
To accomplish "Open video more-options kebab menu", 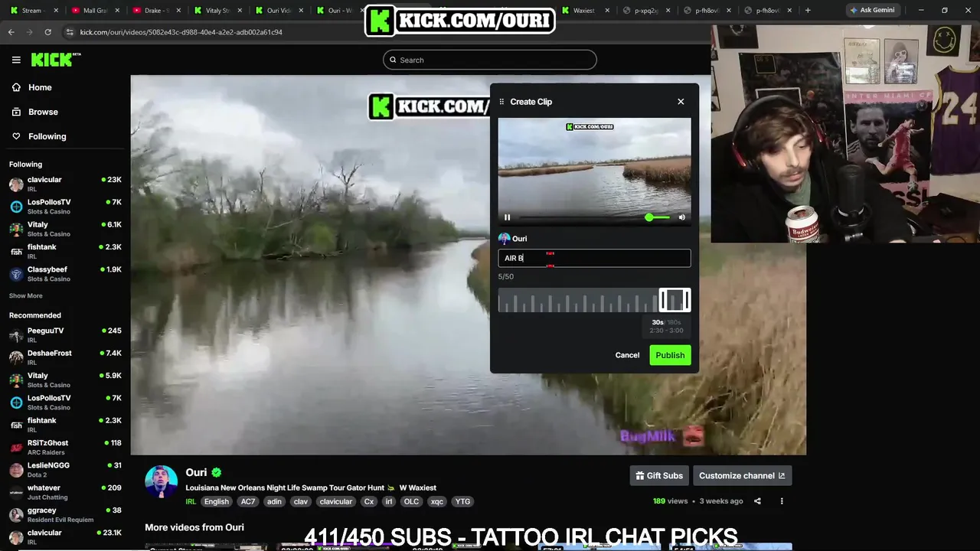I will pyautogui.click(x=782, y=501).
